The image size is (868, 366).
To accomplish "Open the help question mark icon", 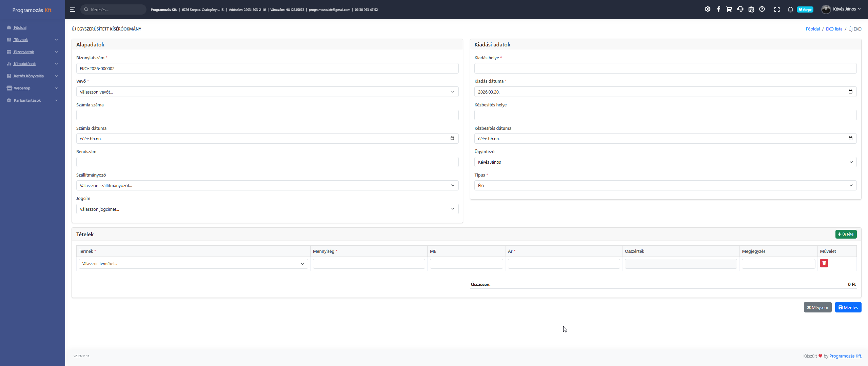I will 762,9.
